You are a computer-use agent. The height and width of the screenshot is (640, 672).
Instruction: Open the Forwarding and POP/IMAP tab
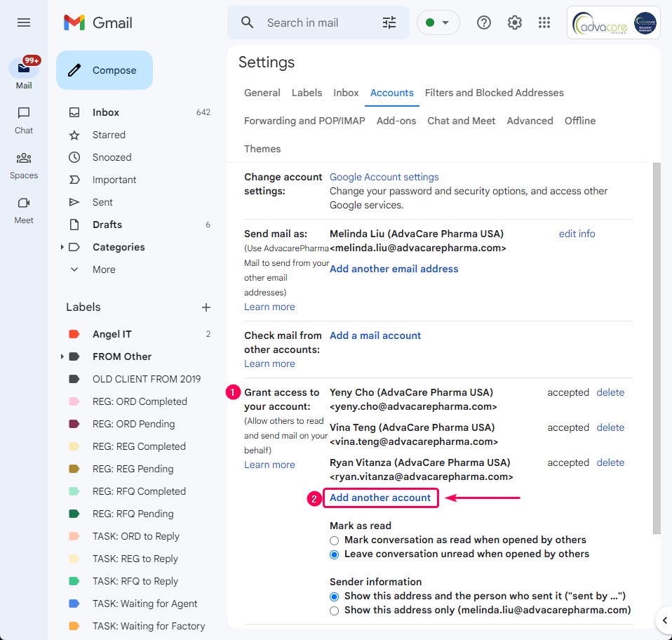click(304, 121)
